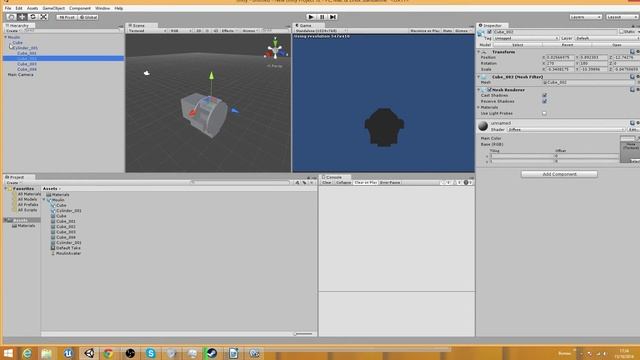Select the Scale tool

pyautogui.click(x=44, y=17)
